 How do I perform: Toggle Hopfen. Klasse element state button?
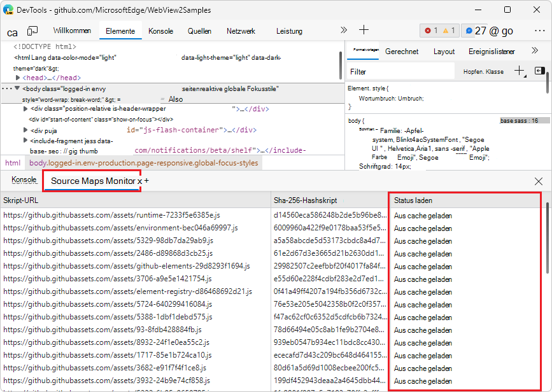483,71
